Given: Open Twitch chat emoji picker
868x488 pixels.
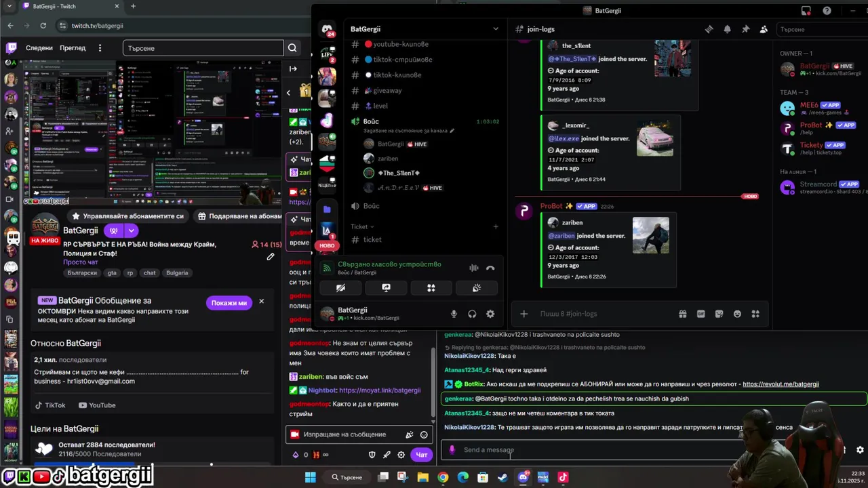Looking at the screenshot, I should pos(424,435).
